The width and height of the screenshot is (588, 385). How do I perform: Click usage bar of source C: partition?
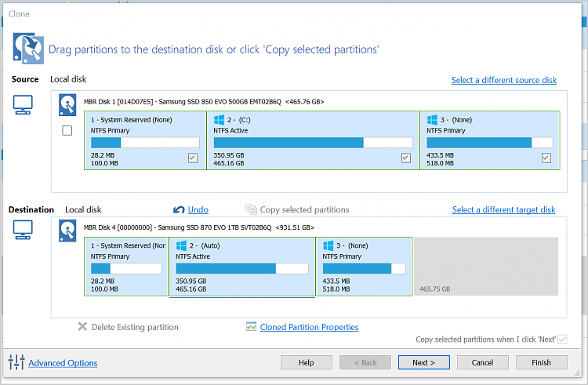313,143
